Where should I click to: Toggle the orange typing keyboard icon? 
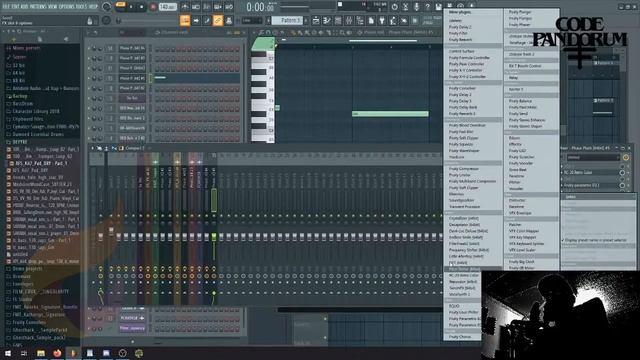click(x=185, y=20)
